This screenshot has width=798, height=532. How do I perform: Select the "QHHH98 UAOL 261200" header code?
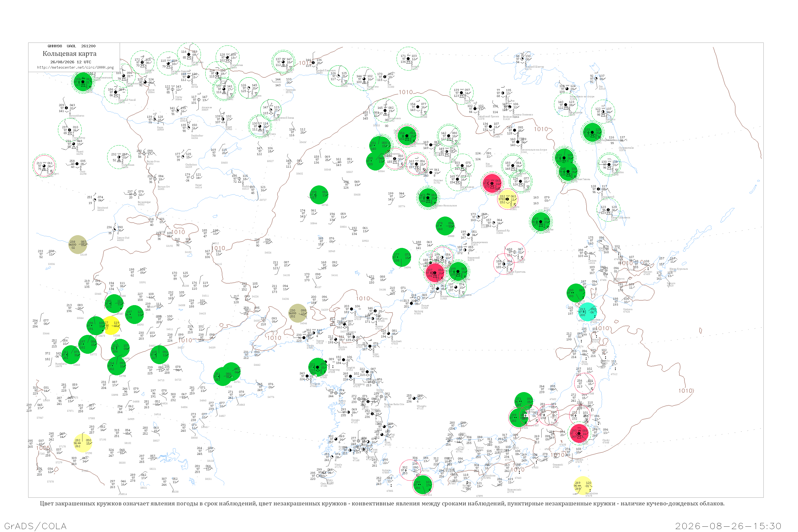pos(71,46)
